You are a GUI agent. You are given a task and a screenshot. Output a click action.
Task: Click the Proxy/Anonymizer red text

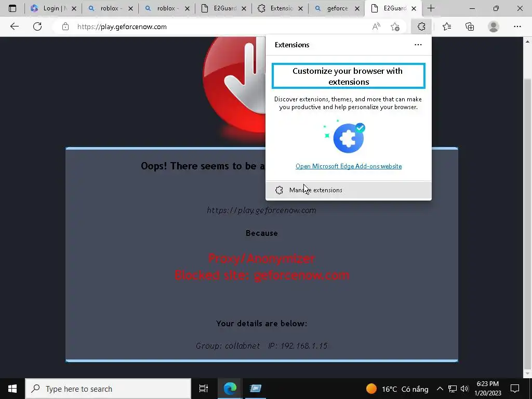click(x=261, y=259)
